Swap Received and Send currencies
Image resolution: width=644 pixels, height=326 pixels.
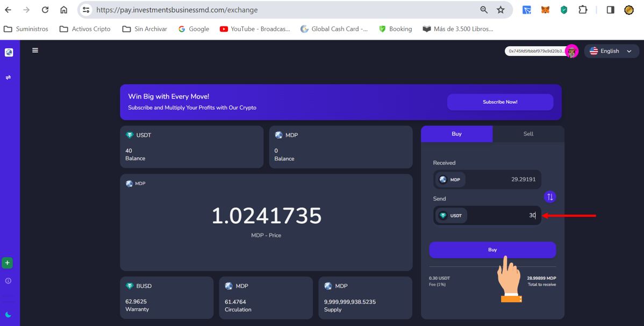click(x=549, y=197)
